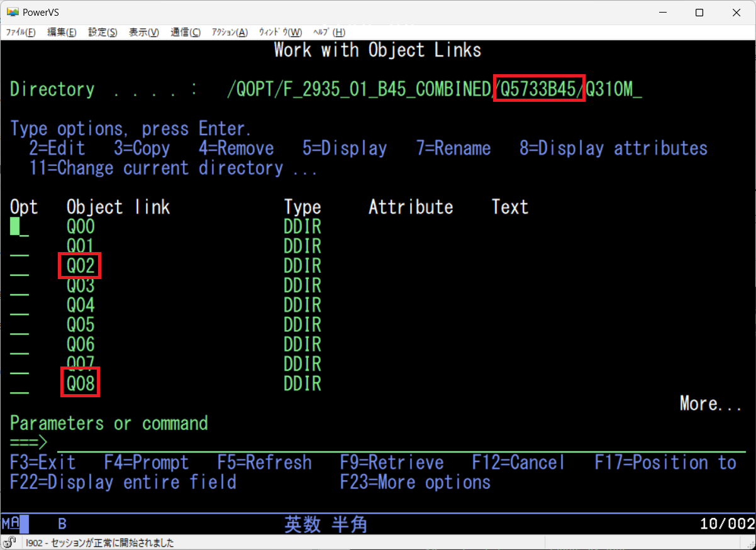Click the session status icon in status bar
The width and height of the screenshot is (756, 550).
coord(11,542)
